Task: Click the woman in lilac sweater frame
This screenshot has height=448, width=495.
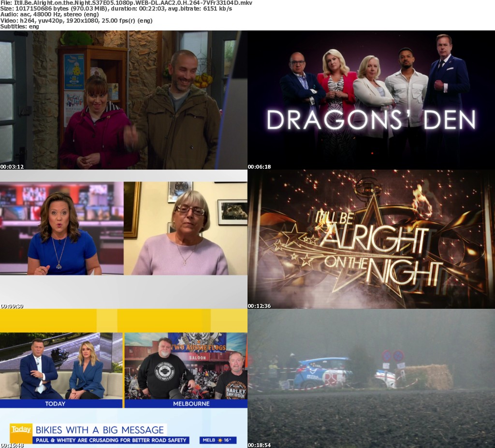Action: point(186,228)
